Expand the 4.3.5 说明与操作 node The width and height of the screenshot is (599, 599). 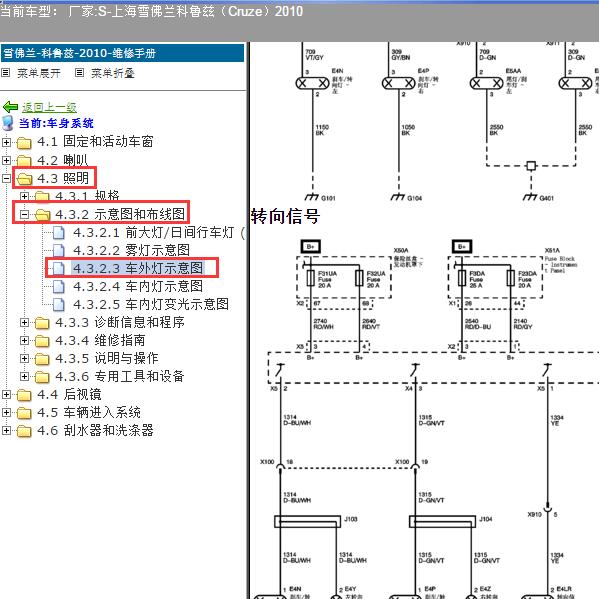click(24, 358)
